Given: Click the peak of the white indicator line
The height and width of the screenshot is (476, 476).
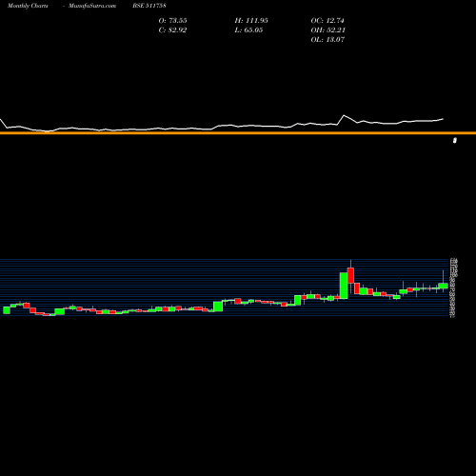Looking at the screenshot, I should point(344,115).
